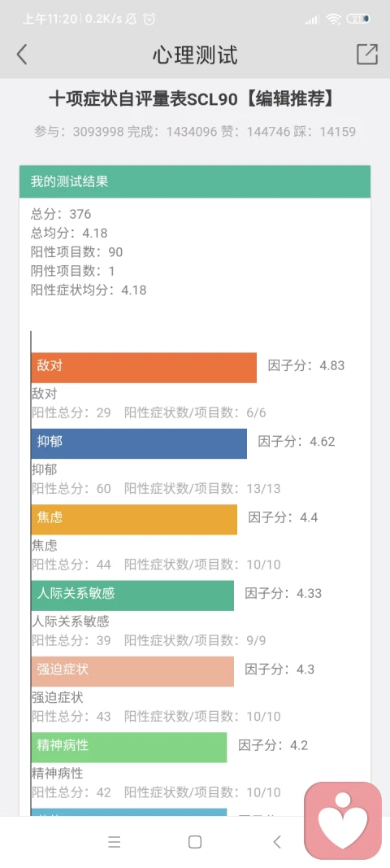The image size is (390, 868).
Task: Tap the Wi-Fi status bar icon
Action: 334,20
